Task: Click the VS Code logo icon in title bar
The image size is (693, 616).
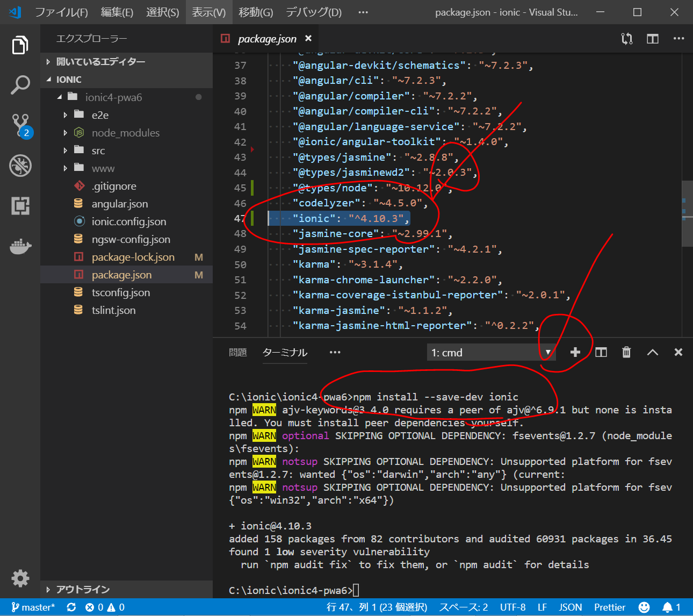Action: [15, 12]
